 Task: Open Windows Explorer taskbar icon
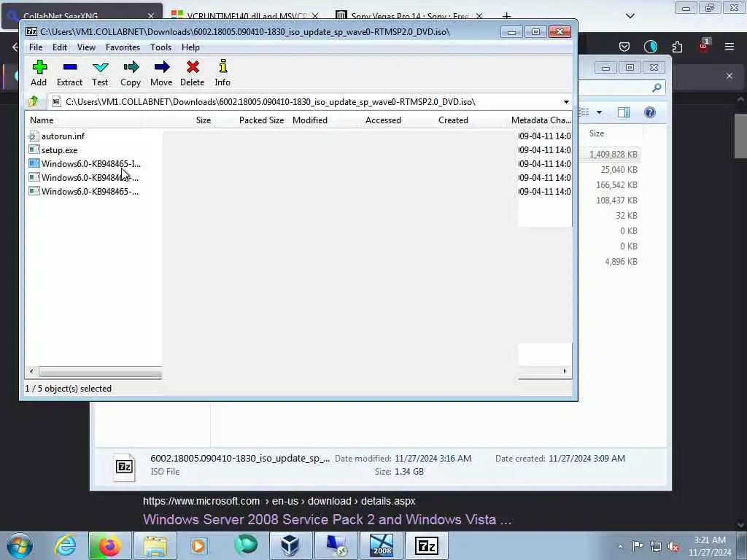(155, 545)
